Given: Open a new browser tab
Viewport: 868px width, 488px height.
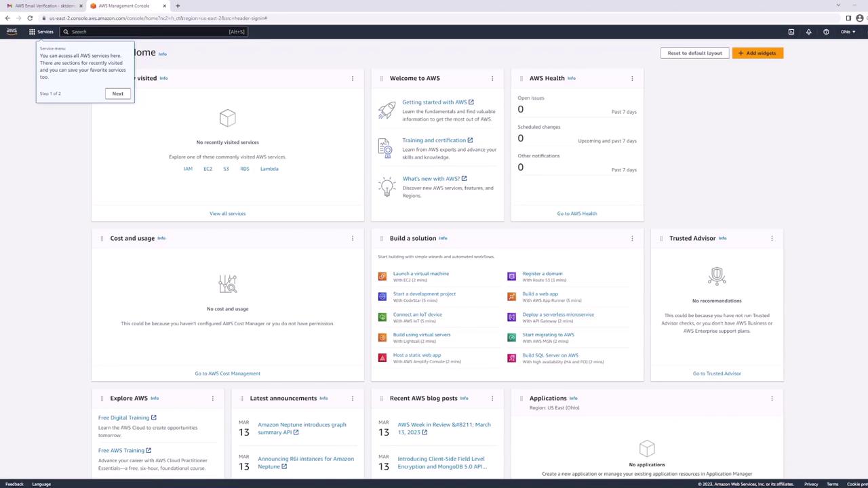Looking at the screenshot, I should pos(178,5).
